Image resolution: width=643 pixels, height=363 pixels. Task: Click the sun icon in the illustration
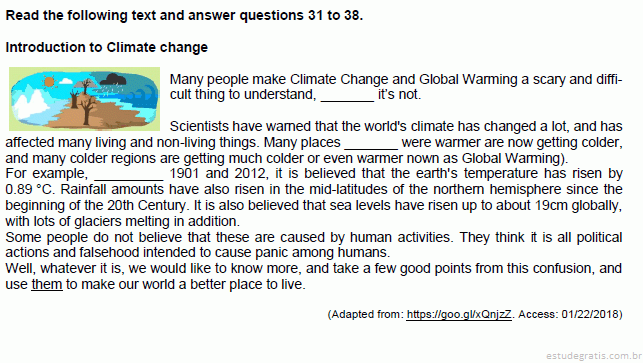pos(49,82)
